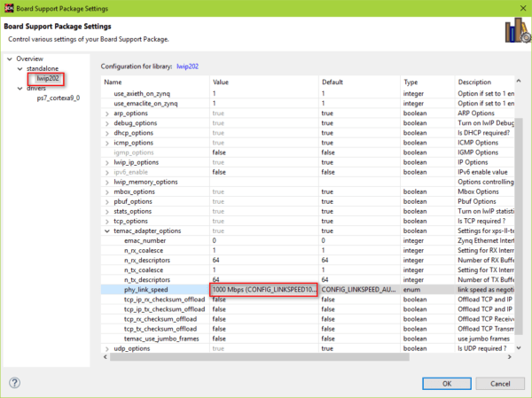Viewport: 532px width, 398px height.
Task: Click the help question mark icon
Action: [x=15, y=383]
